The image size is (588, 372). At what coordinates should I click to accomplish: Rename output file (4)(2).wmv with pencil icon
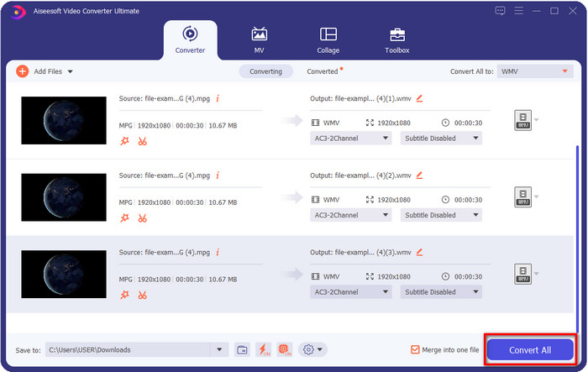coord(420,176)
